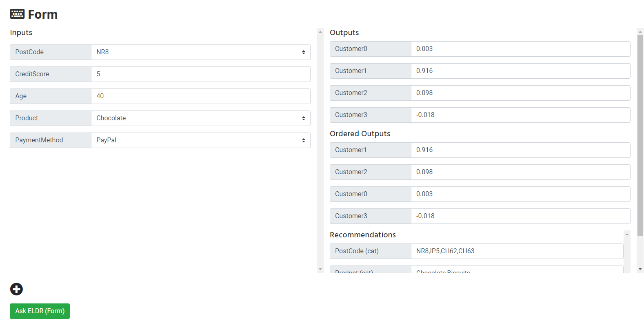Click the Customer3 output field under Outputs
The image size is (644, 323).
520,115
